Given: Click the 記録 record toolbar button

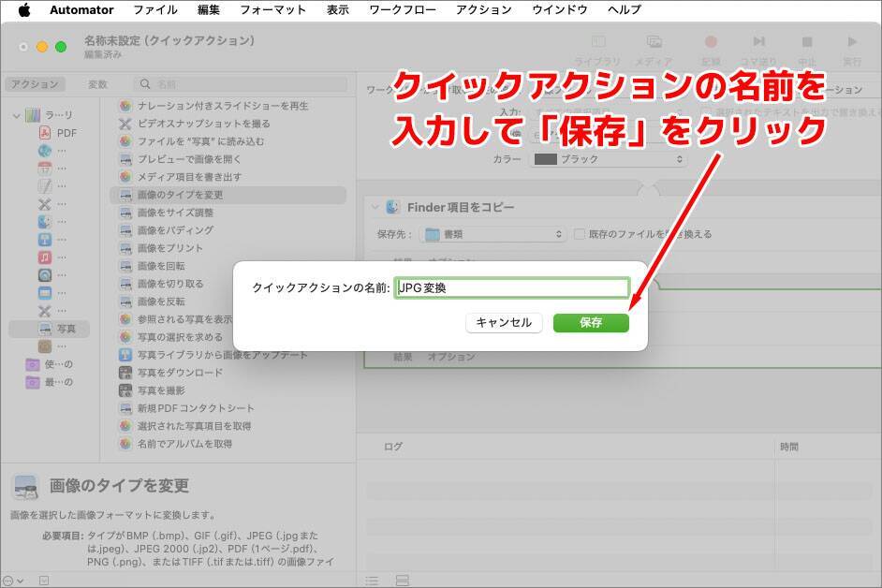Looking at the screenshot, I should click(711, 48).
